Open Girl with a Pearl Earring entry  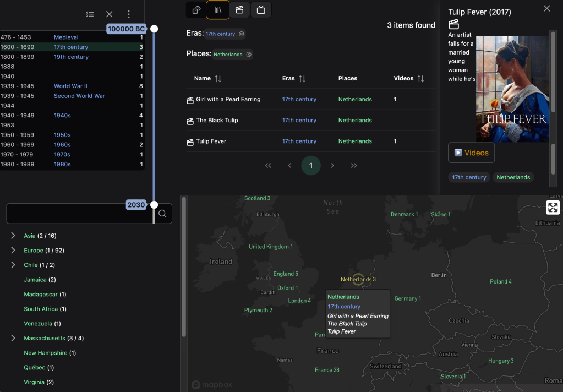coord(228,100)
